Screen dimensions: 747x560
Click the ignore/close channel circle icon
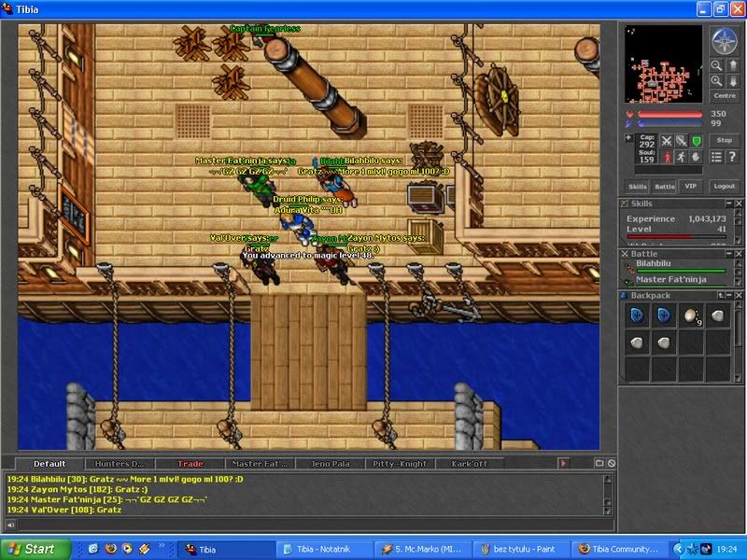pos(612,463)
